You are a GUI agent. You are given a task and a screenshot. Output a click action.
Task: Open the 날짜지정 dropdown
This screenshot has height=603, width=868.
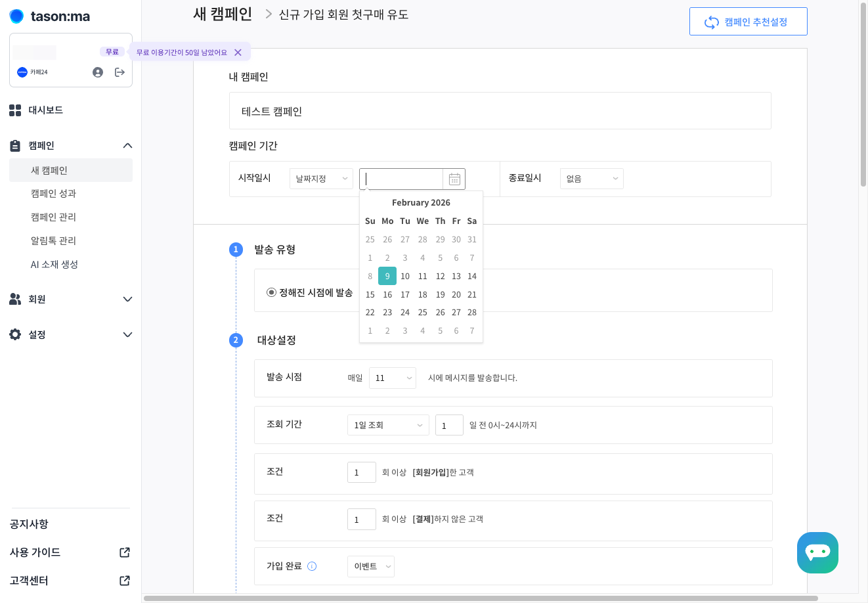pyautogui.click(x=321, y=179)
